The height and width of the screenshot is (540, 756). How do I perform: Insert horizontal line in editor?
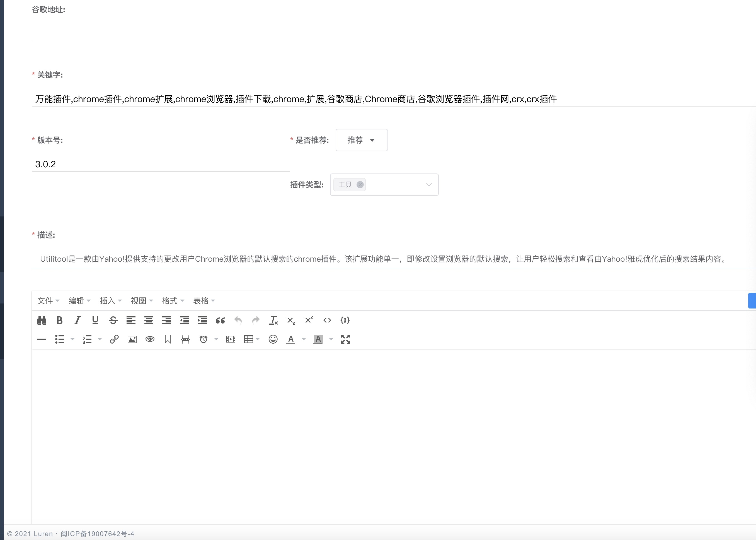point(42,339)
